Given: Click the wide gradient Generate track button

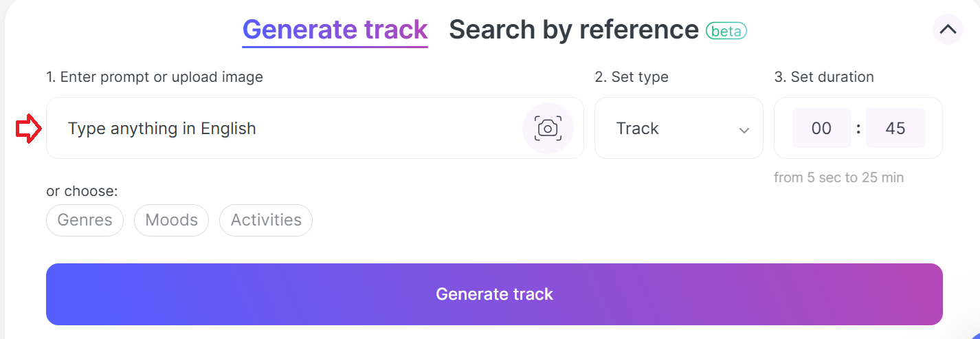Looking at the screenshot, I should [x=494, y=294].
